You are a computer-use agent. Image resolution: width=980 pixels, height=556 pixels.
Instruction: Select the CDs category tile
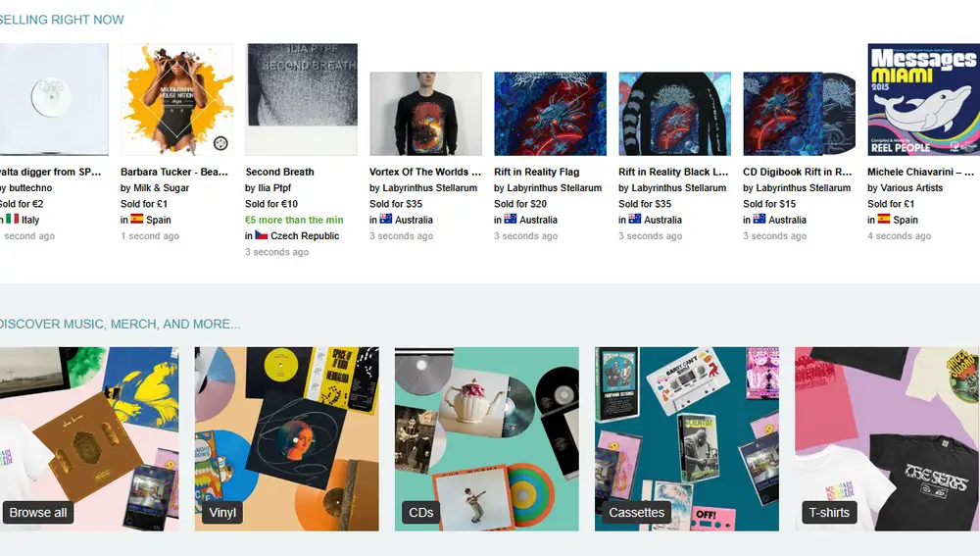pos(486,439)
